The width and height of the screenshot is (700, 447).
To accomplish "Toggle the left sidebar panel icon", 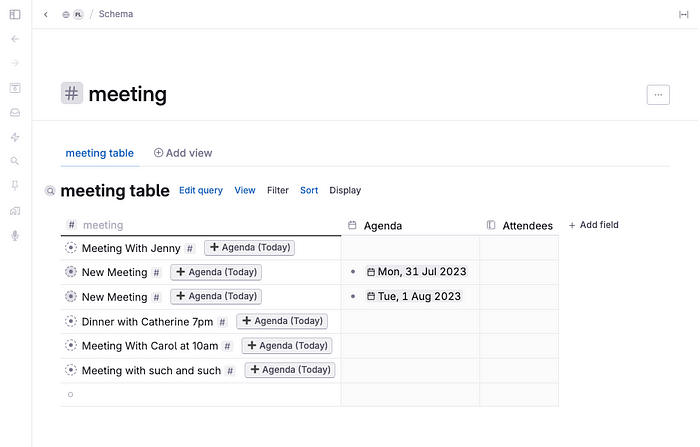I will 14,14.
